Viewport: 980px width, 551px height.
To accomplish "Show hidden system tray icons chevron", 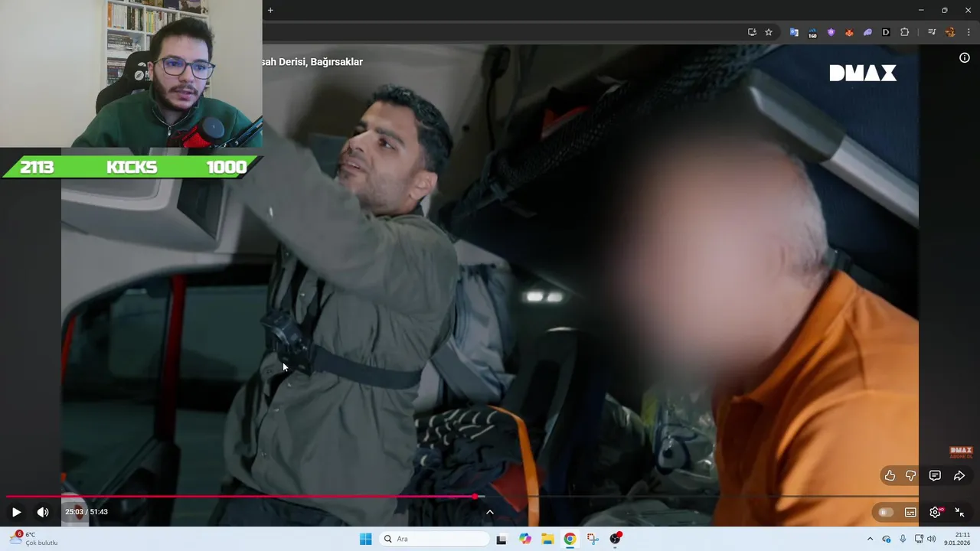I will coord(870,539).
